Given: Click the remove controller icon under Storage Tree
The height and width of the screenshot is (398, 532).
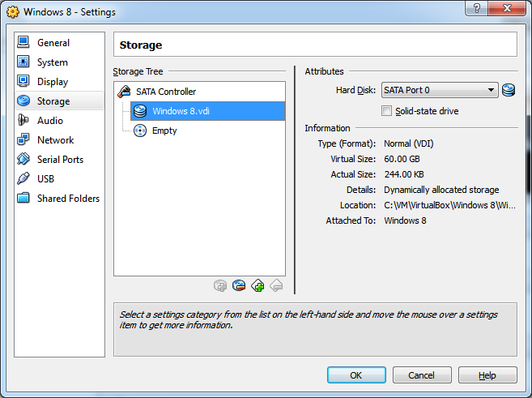Looking at the screenshot, I should tap(239, 285).
